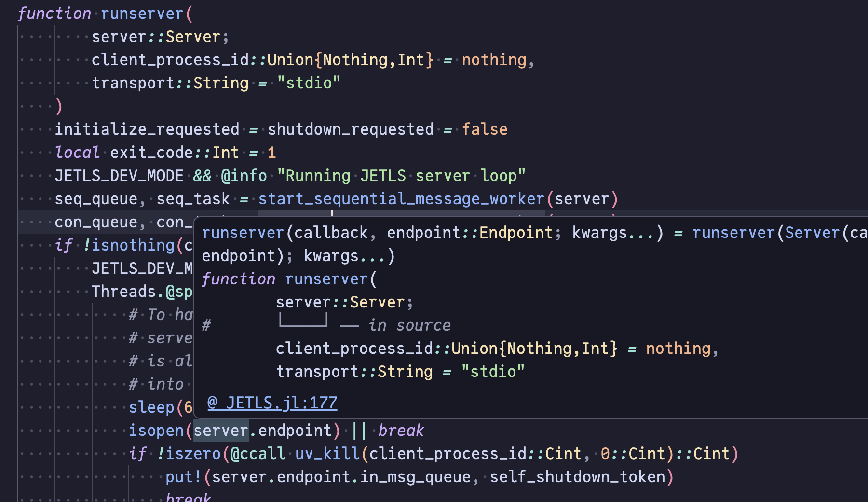Click the @info macro
Screen dimensions: 868x502
coord(244,176)
